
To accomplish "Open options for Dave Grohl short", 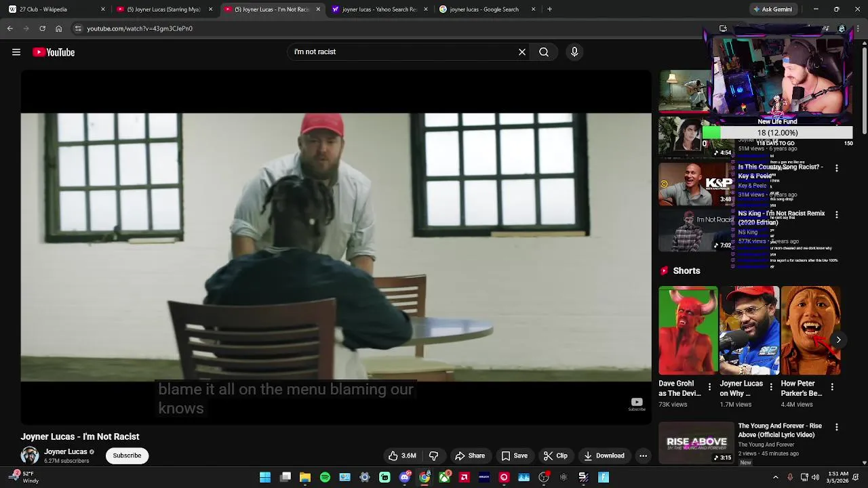I will coord(710,387).
